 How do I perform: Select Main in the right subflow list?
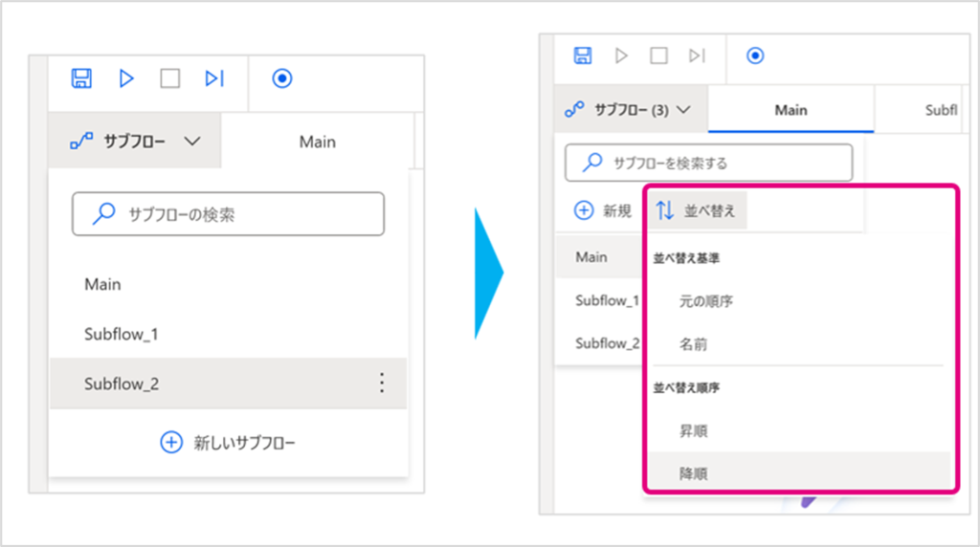click(x=599, y=256)
